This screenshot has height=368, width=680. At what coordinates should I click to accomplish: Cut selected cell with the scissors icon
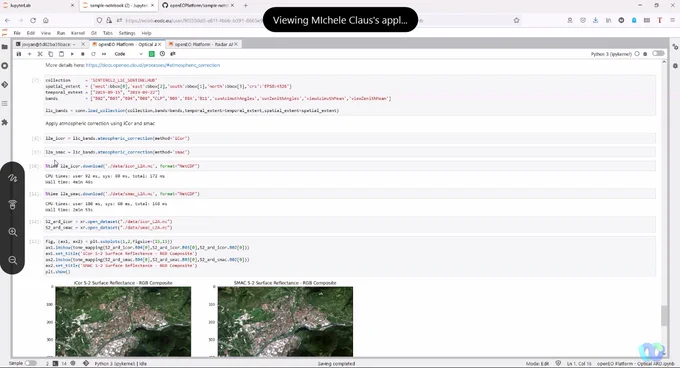[x=40, y=54]
